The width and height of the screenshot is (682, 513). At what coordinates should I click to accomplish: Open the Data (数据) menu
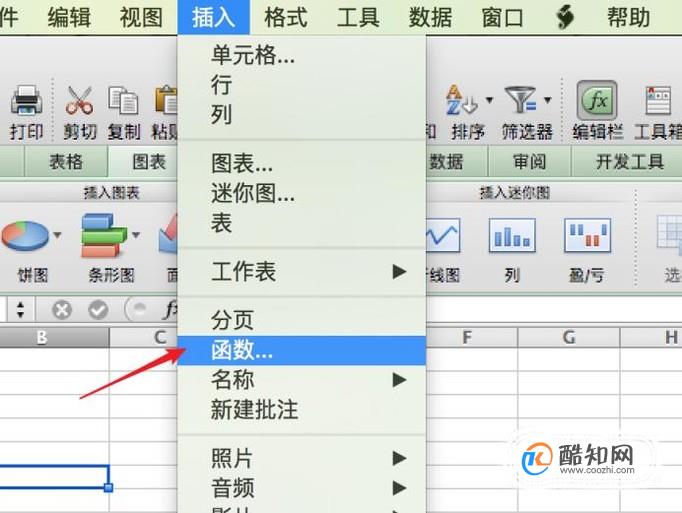pyautogui.click(x=430, y=17)
